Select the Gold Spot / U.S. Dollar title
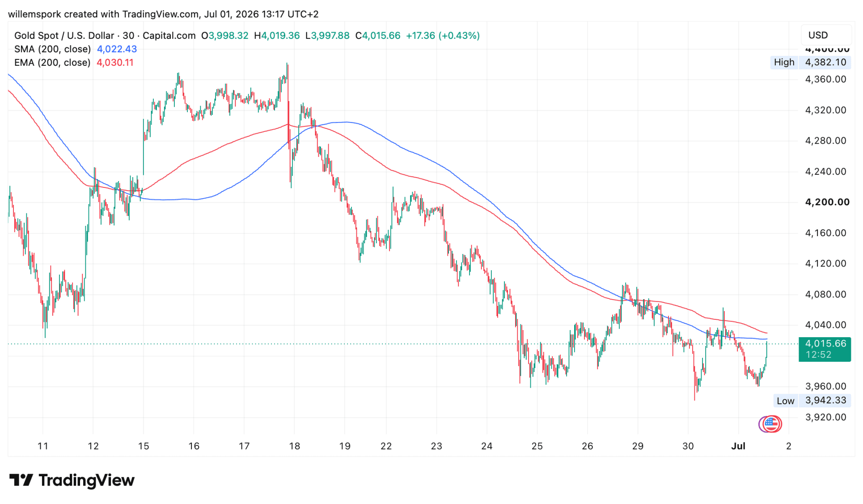The height and width of the screenshot is (504, 863). (x=64, y=36)
